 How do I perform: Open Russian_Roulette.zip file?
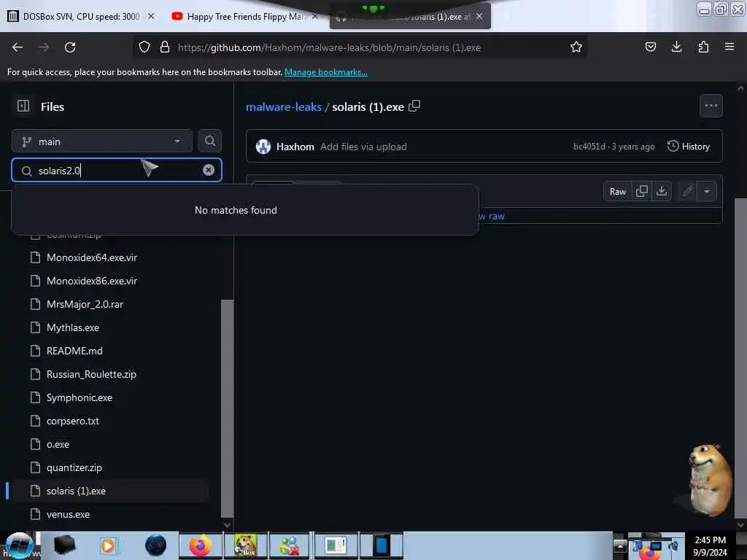(x=91, y=374)
